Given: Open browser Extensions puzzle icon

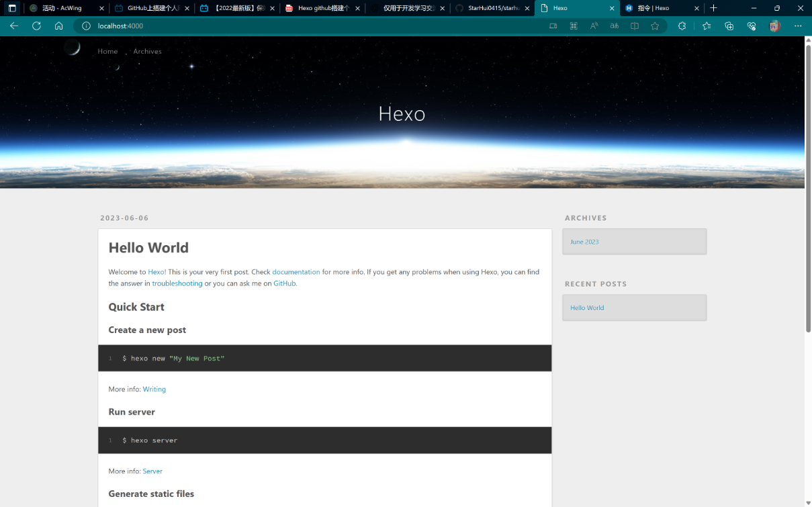Looking at the screenshot, I should pos(682,26).
